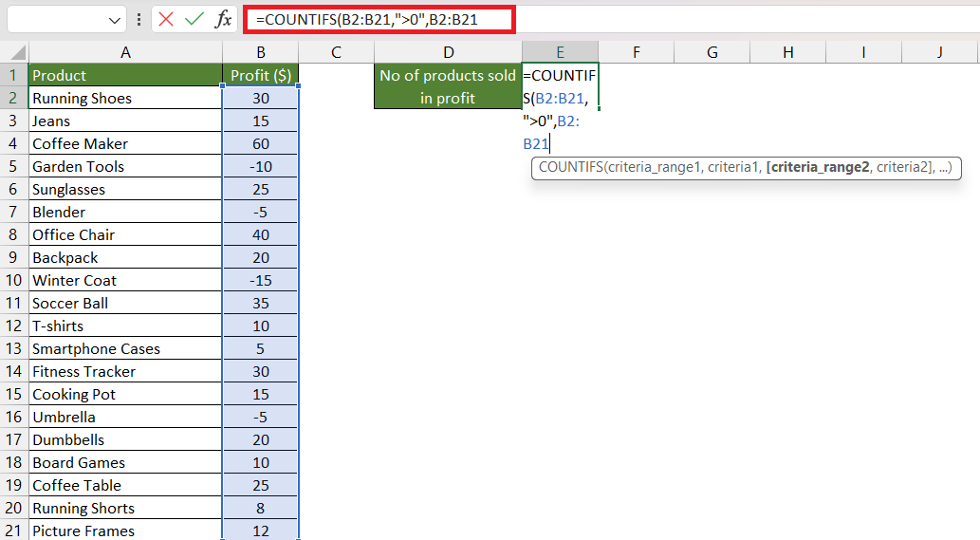The image size is (980, 540).
Task: Select column C header
Action: (x=336, y=52)
